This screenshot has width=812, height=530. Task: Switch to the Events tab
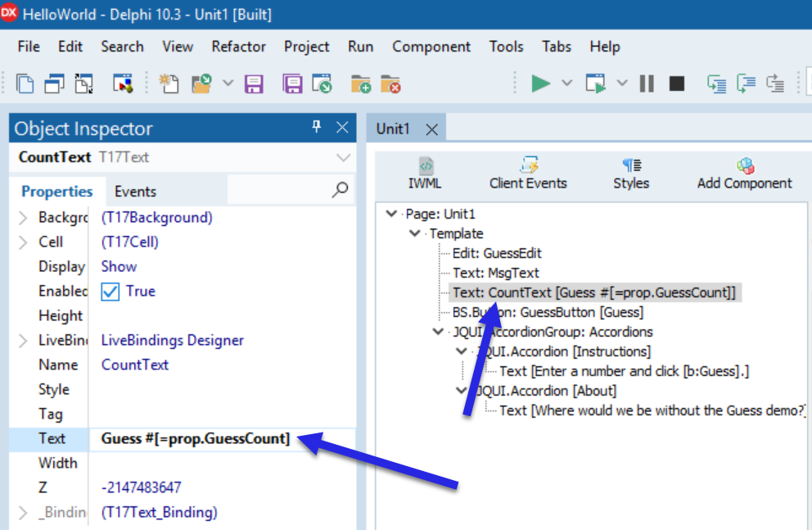point(135,192)
